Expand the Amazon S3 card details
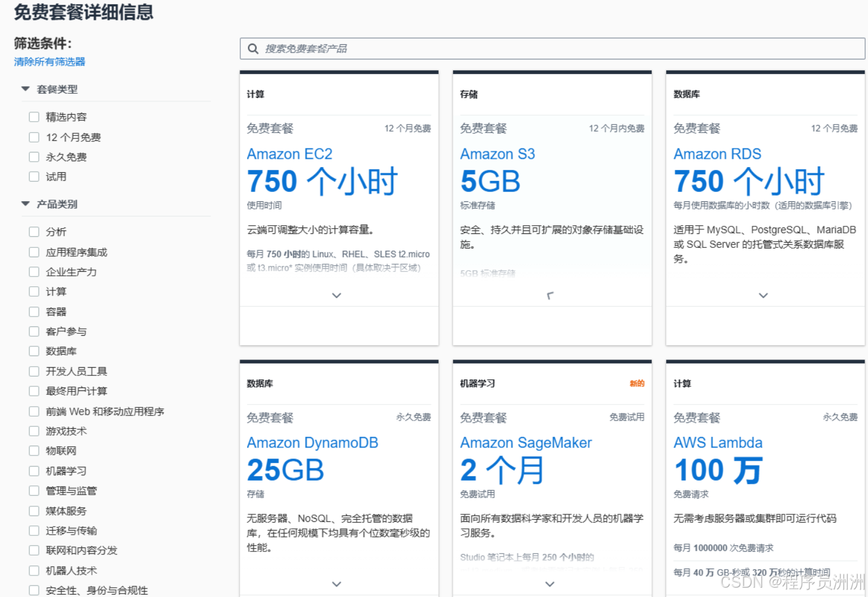The height and width of the screenshot is (597, 868). 550,296
